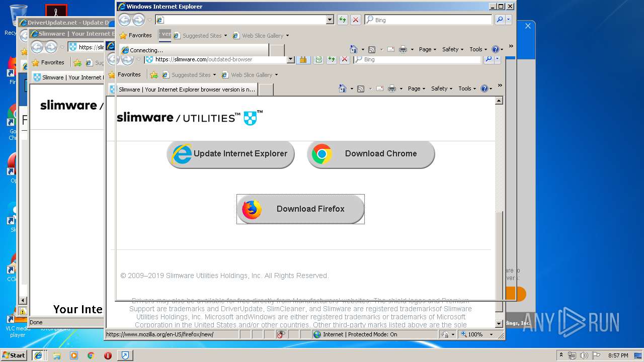Open the Page menu in the slimware.com window

[x=417, y=88]
